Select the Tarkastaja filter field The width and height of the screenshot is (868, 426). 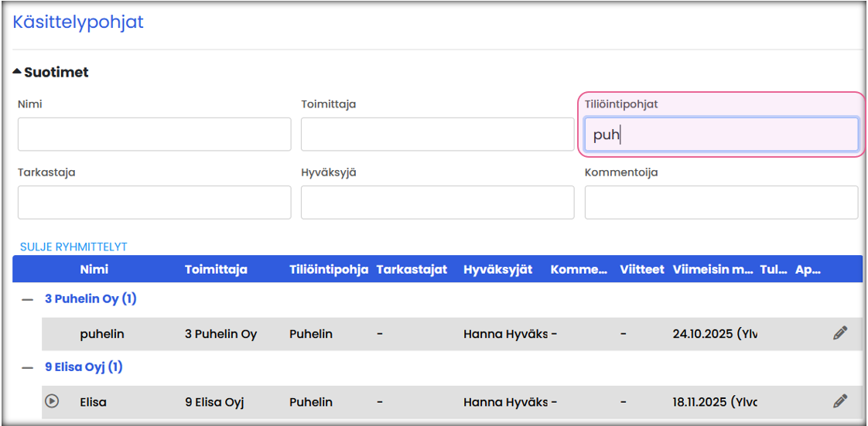point(154,203)
